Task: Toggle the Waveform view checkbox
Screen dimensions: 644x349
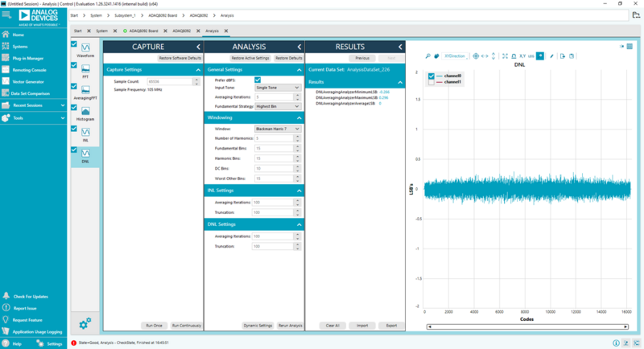Action: [x=75, y=43]
